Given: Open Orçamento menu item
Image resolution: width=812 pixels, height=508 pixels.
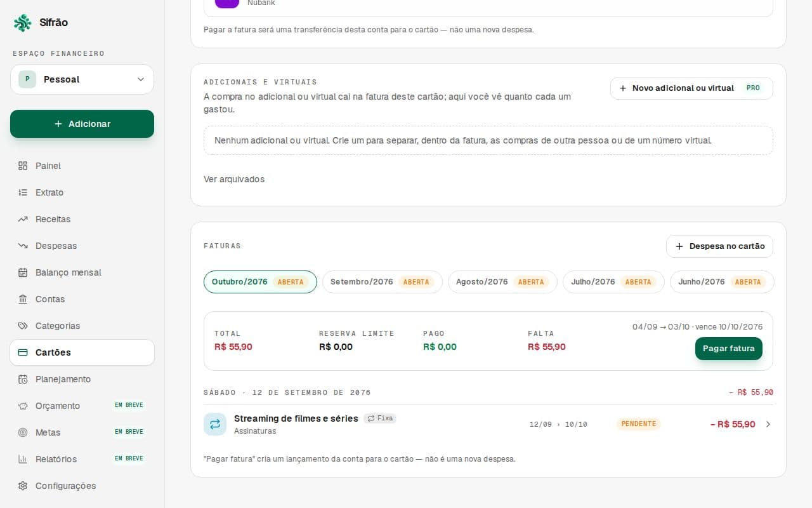Looking at the screenshot, I should pyautogui.click(x=82, y=406).
